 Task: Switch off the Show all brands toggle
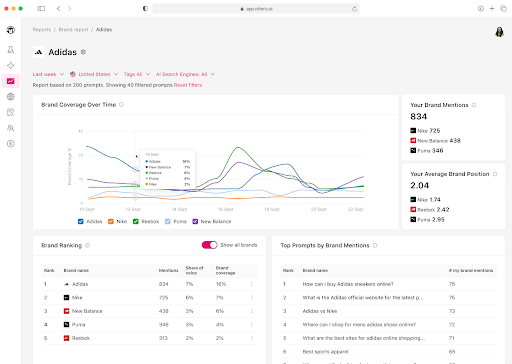[x=209, y=245]
